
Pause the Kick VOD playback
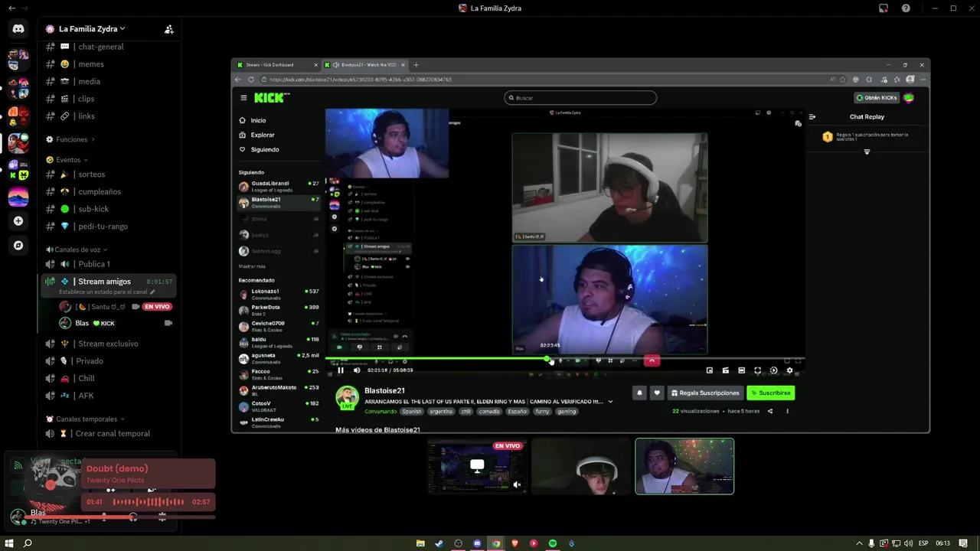point(341,370)
